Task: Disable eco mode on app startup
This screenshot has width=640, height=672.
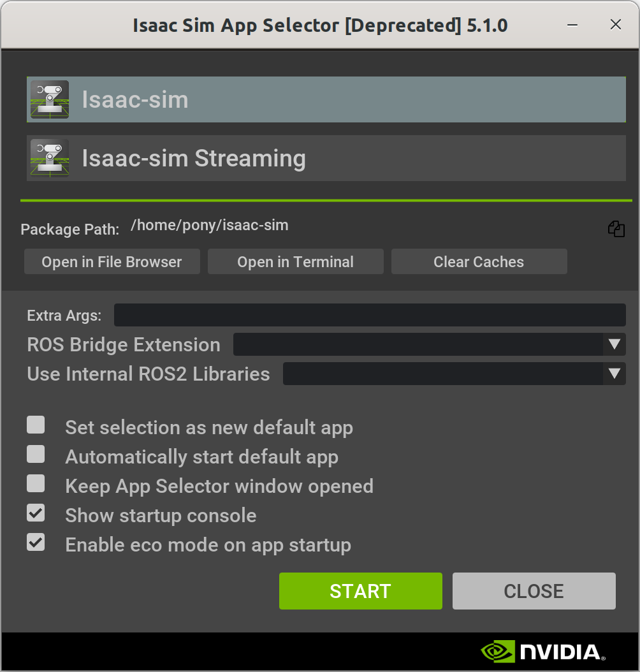Action: click(x=36, y=542)
